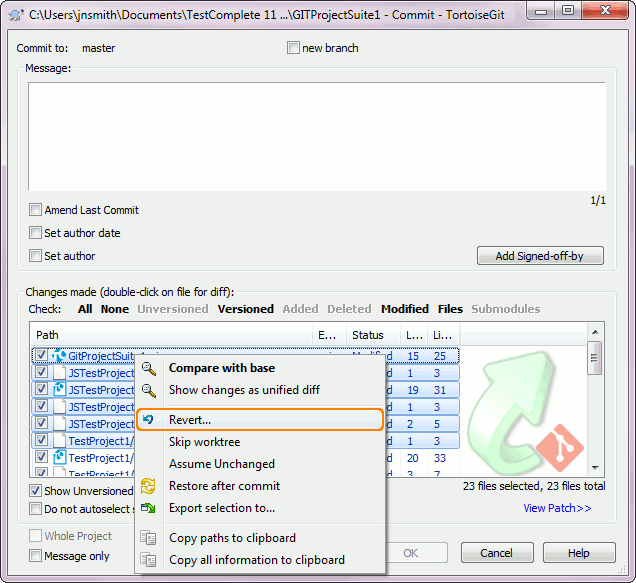Click the blue file icon of TestProject1 row with 20 lines

59,457
